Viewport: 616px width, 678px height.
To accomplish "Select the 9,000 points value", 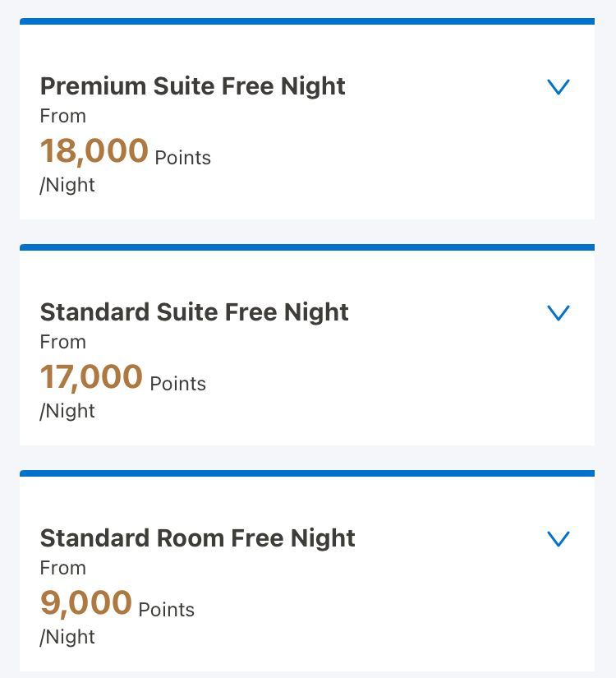I will [x=85, y=602].
